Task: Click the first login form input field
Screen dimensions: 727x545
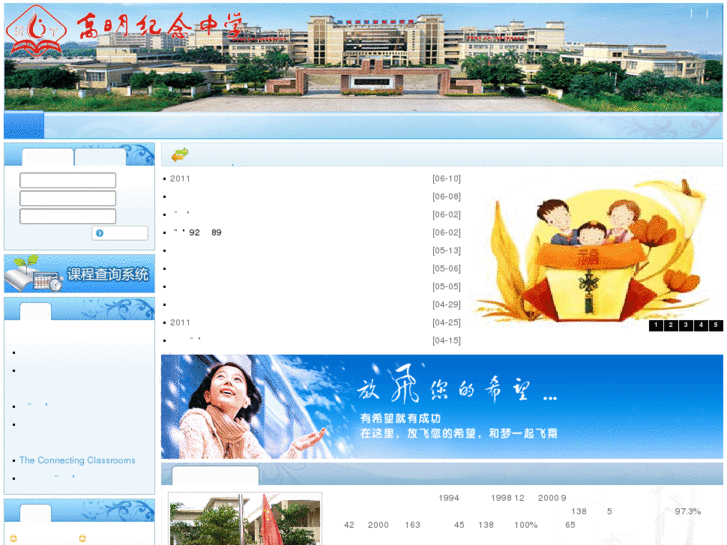Action: 68,180
